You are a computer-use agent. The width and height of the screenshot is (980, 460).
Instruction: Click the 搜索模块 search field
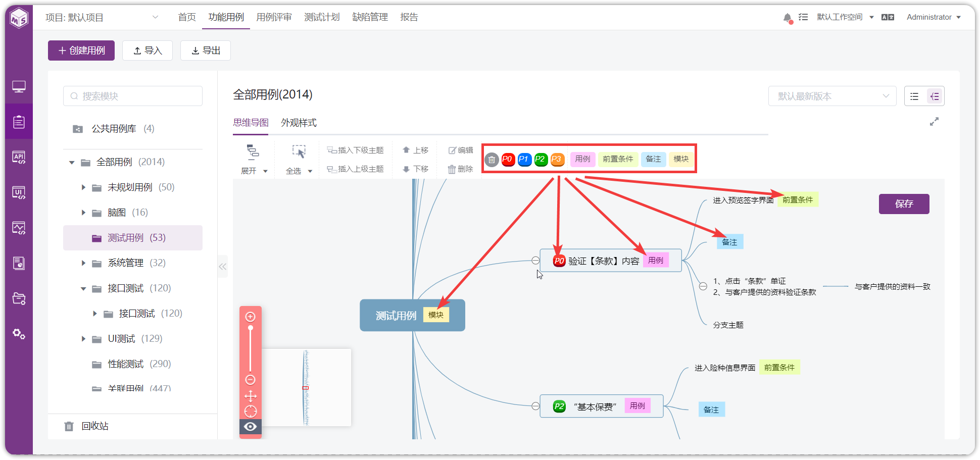133,96
